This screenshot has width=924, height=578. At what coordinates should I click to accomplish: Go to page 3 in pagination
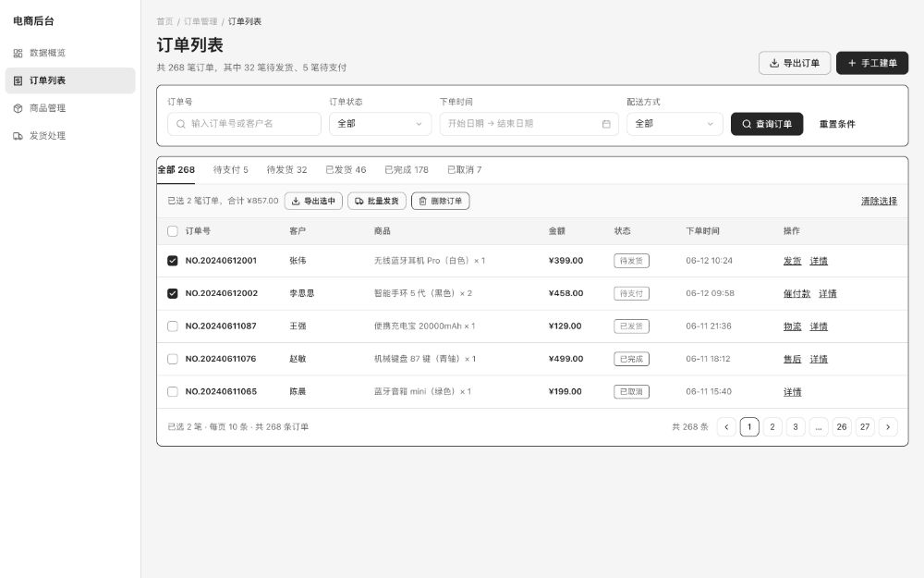796,427
